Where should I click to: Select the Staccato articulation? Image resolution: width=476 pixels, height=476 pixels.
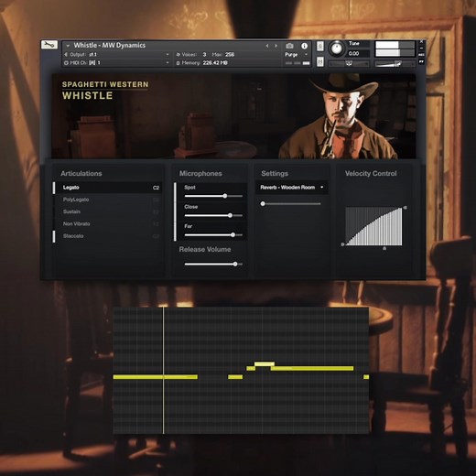tap(107, 236)
